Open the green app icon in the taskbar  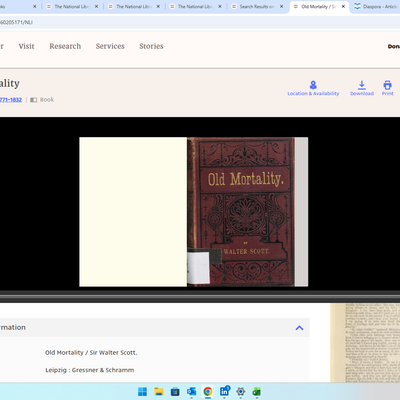[257, 392]
